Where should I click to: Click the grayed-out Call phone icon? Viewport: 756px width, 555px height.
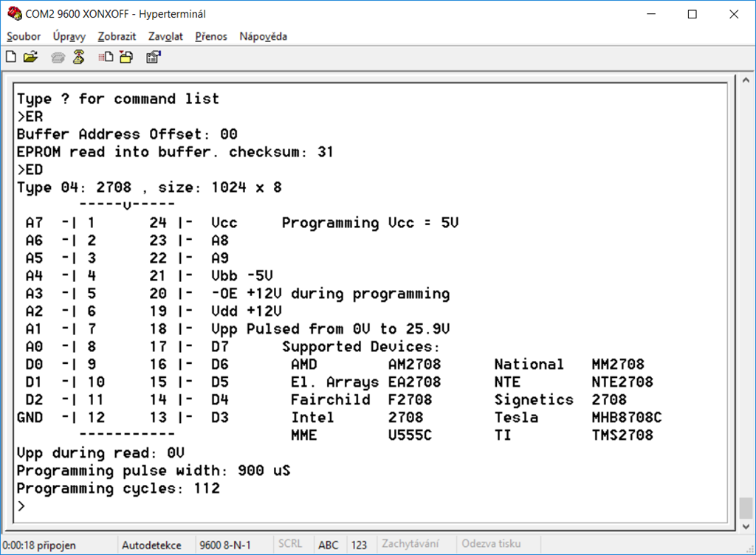tap(58, 57)
